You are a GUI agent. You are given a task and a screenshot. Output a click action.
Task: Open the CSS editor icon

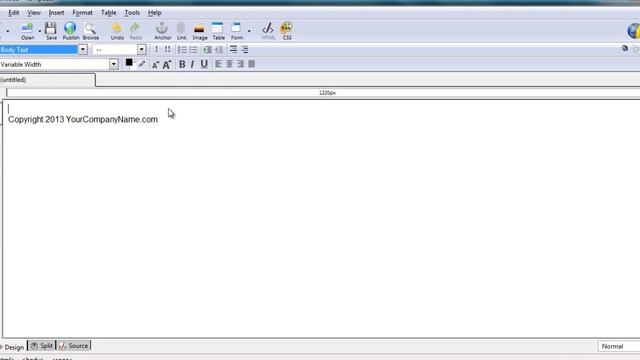tap(287, 31)
